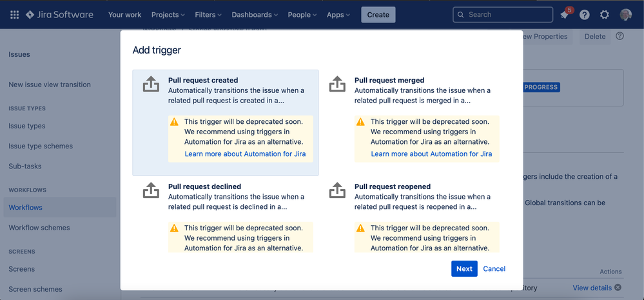The height and width of the screenshot is (300, 644).
Task: Click the Pull request merged upload icon
Action: click(337, 84)
